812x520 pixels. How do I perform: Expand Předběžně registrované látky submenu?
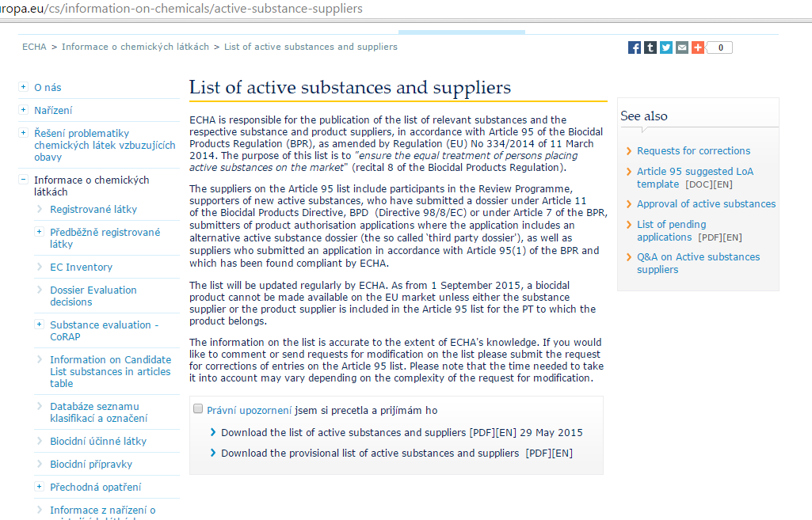pyautogui.click(x=39, y=232)
